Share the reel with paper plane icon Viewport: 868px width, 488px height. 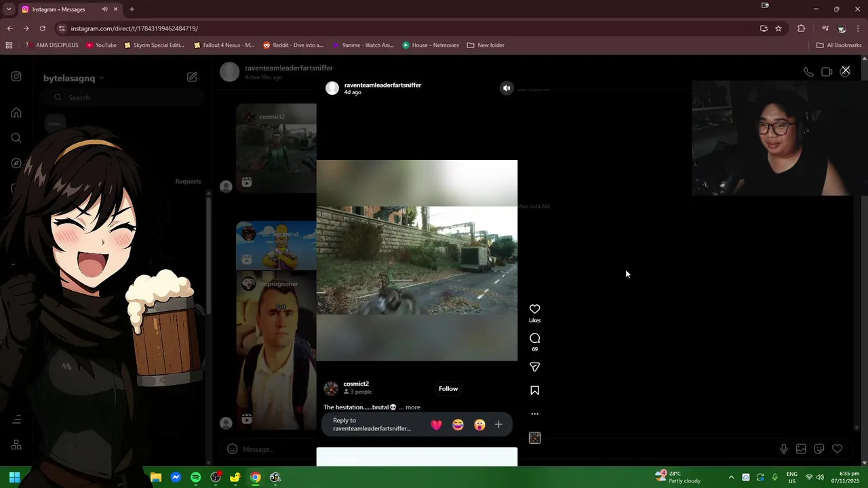pyautogui.click(x=534, y=367)
